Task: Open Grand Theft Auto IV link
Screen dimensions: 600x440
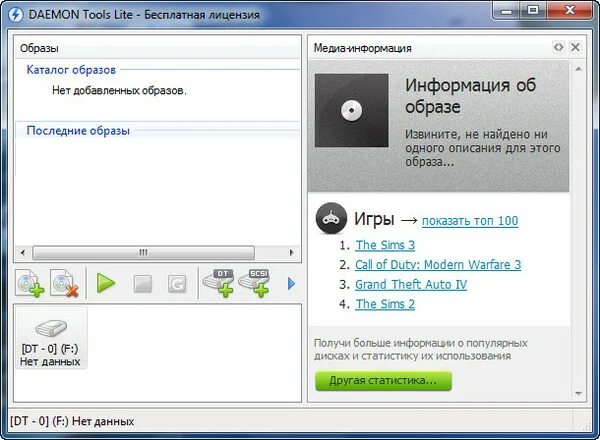Action: pos(411,284)
